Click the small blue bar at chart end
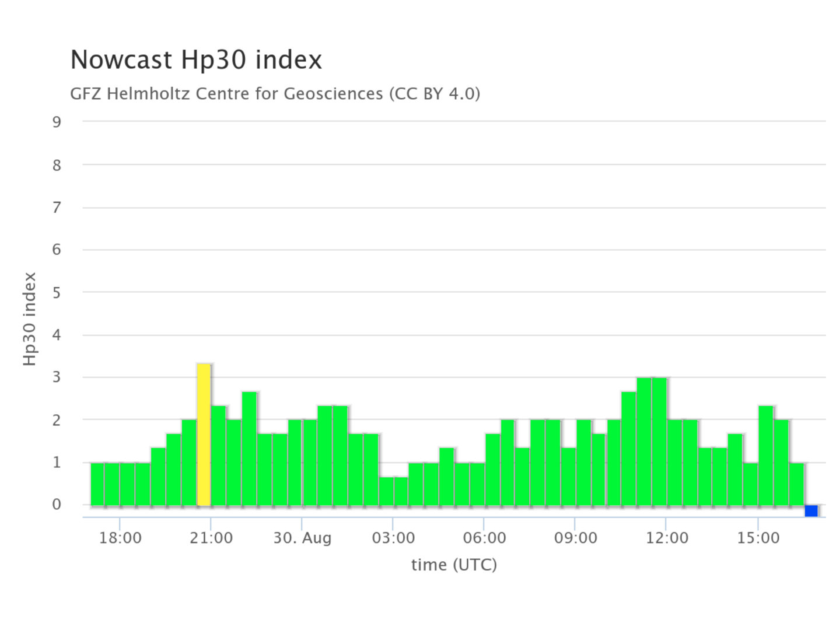 (x=811, y=511)
